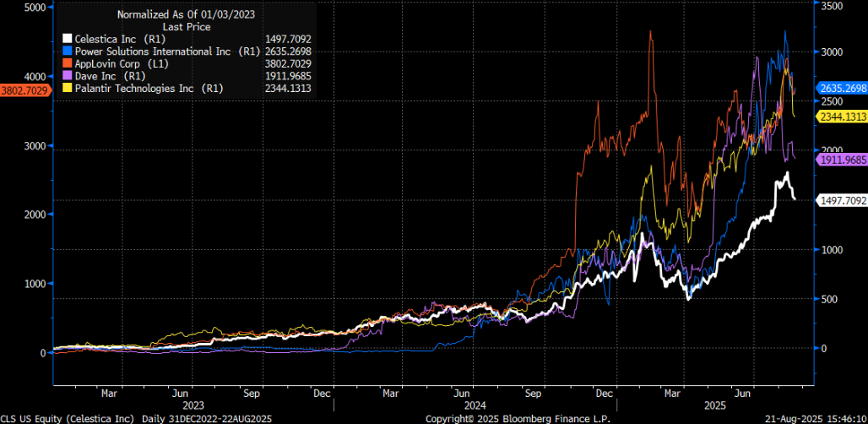Click the purple Dave Inc legend swatch
The width and height of the screenshot is (868, 424).
tap(66, 76)
